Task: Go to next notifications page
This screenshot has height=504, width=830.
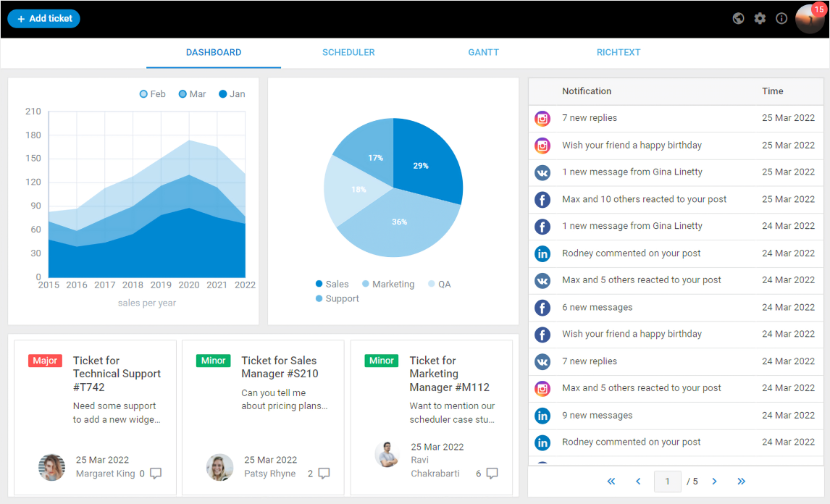Action: tap(714, 482)
